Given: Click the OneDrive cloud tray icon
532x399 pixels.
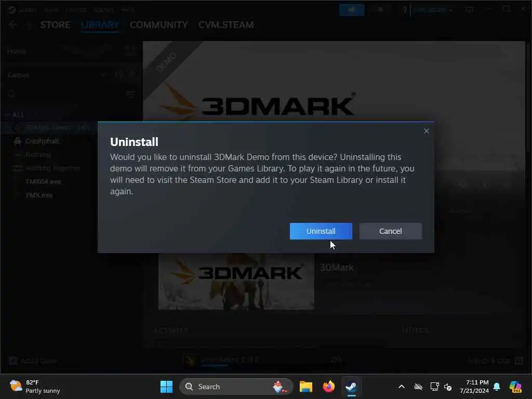Looking at the screenshot, I should click(418, 387).
